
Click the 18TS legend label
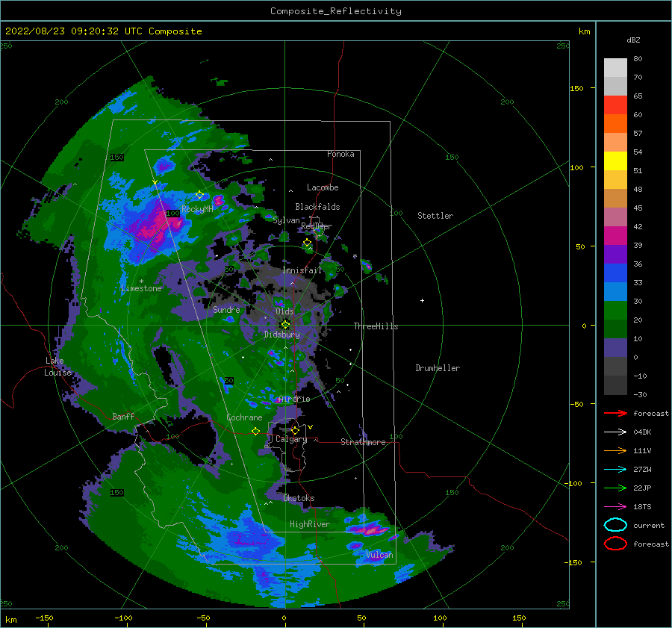(x=642, y=507)
